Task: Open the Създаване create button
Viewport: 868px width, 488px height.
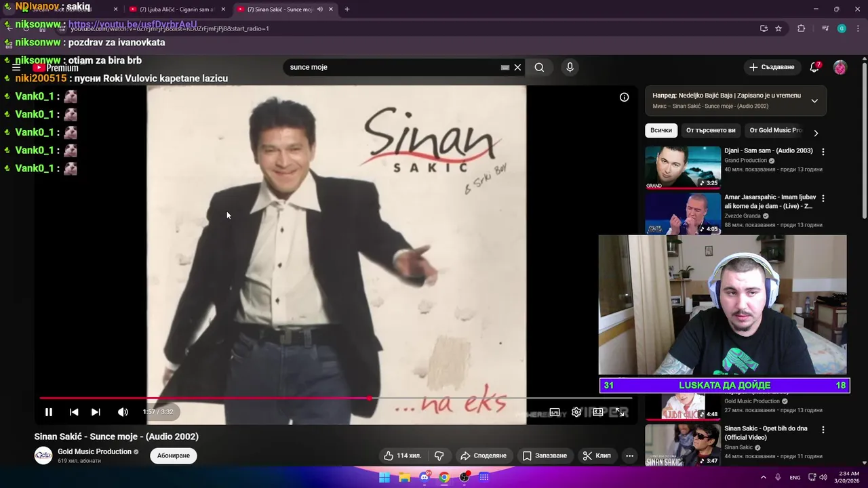Action: pyautogui.click(x=772, y=67)
